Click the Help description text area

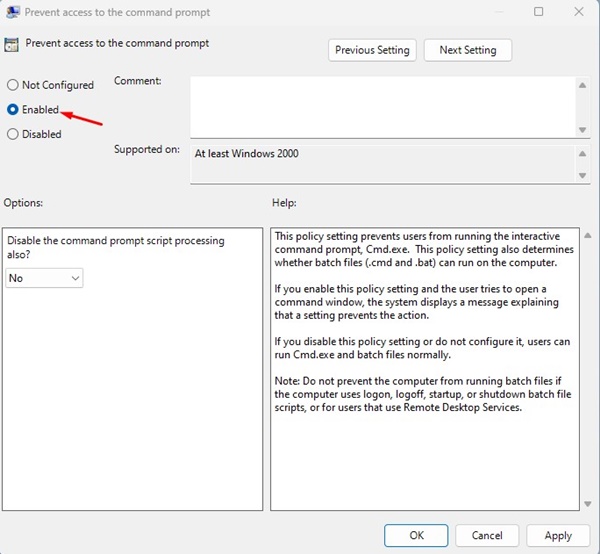(x=425, y=369)
